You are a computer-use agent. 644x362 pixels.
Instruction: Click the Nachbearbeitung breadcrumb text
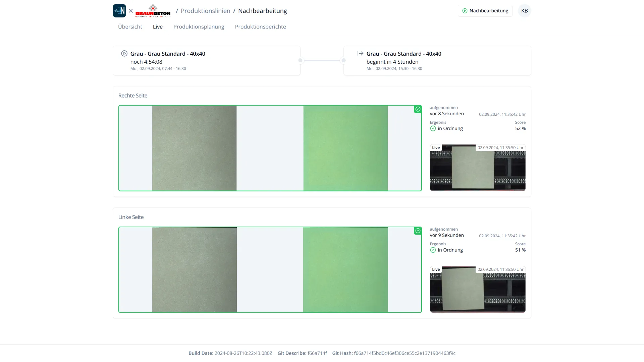tap(263, 11)
